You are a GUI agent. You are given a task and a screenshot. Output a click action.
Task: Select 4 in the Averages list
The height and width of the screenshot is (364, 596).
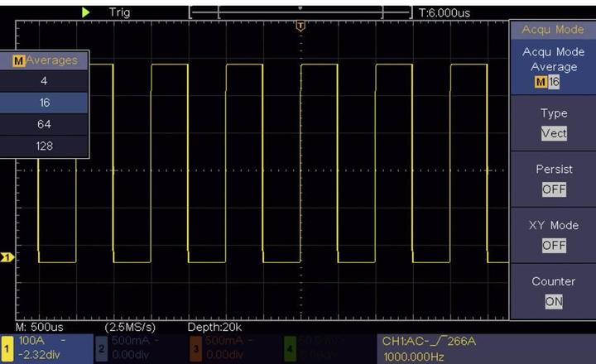coord(44,81)
